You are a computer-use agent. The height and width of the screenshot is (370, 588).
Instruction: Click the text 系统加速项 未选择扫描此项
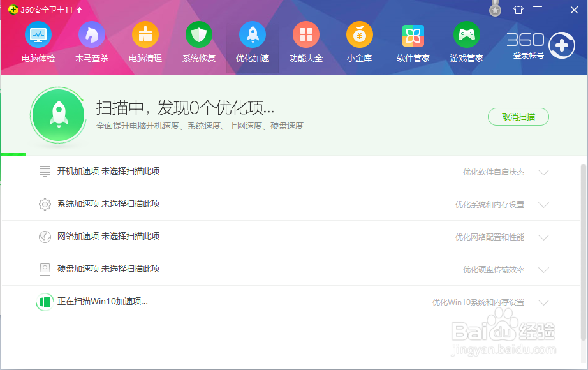click(108, 204)
